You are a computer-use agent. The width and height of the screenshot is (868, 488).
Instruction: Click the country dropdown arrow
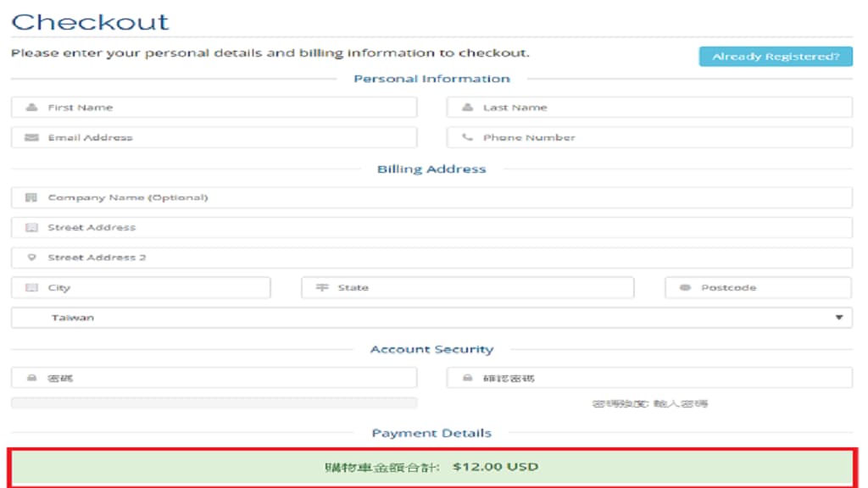click(839, 318)
